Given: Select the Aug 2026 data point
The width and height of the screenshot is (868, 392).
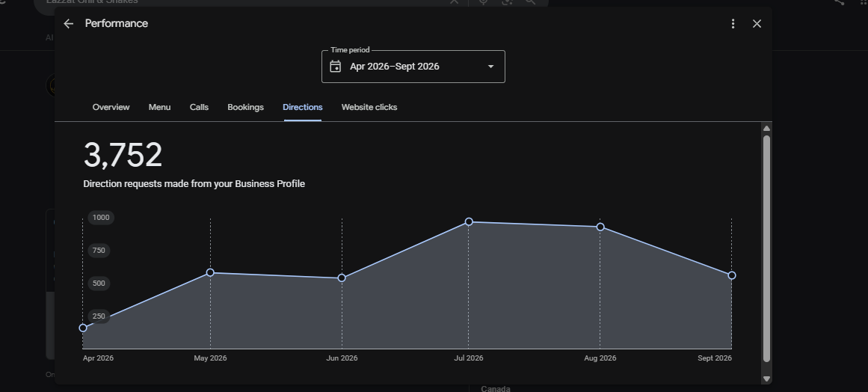Looking at the screenshot, I should point(600,227).
